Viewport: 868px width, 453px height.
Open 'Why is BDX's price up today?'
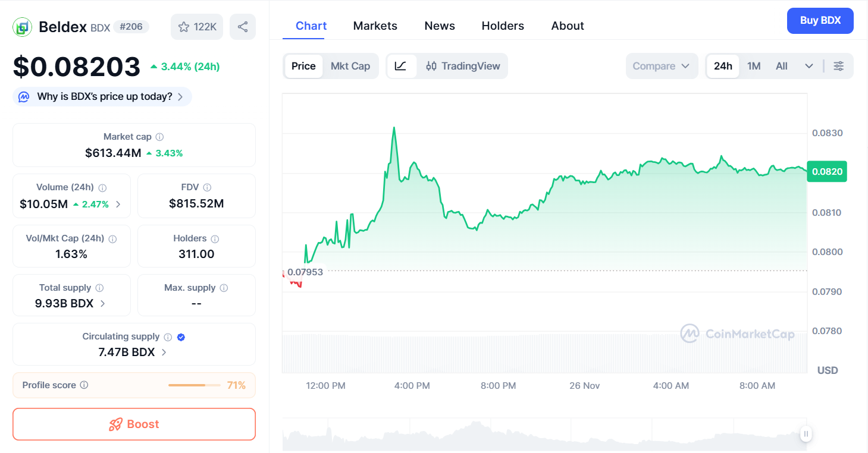coord(101,96)
